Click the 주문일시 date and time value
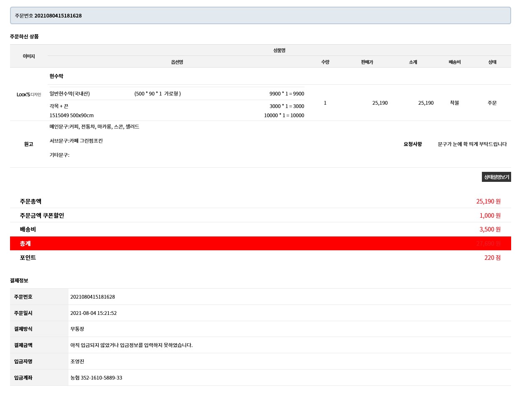 [x=94, y=313]
